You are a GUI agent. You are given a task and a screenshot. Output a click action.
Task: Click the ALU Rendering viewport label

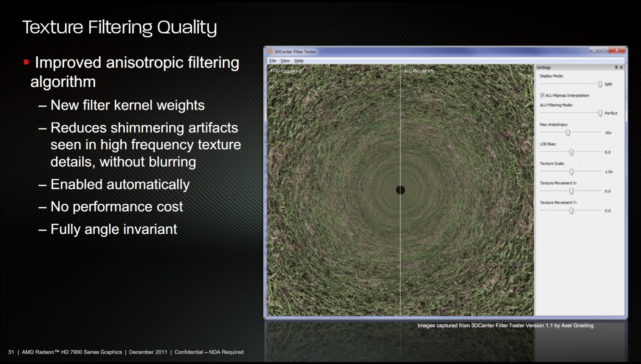(418, 71)
